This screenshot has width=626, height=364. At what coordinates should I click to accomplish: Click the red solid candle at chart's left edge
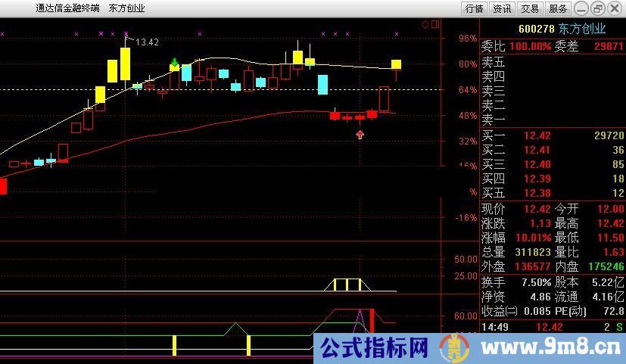(x=3, y=186)
